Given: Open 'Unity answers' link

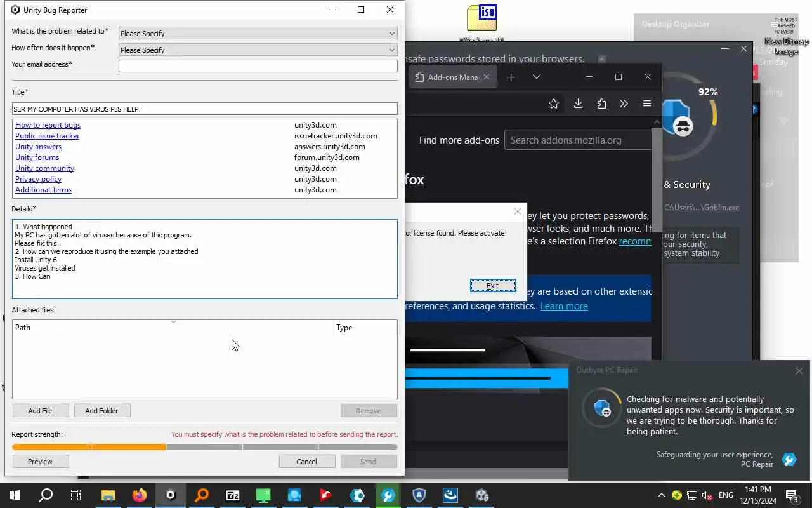Looking at the screenshot, I should tap(38, 147).
